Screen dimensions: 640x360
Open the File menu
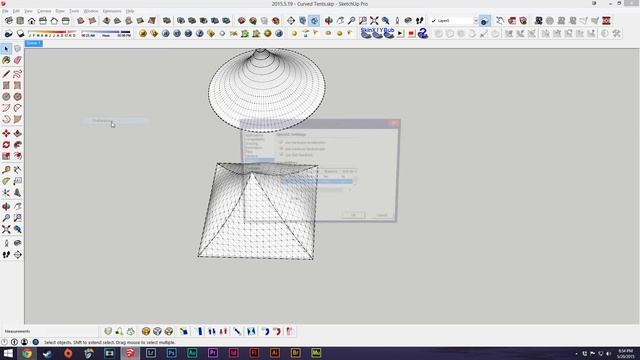click(5, 11)
